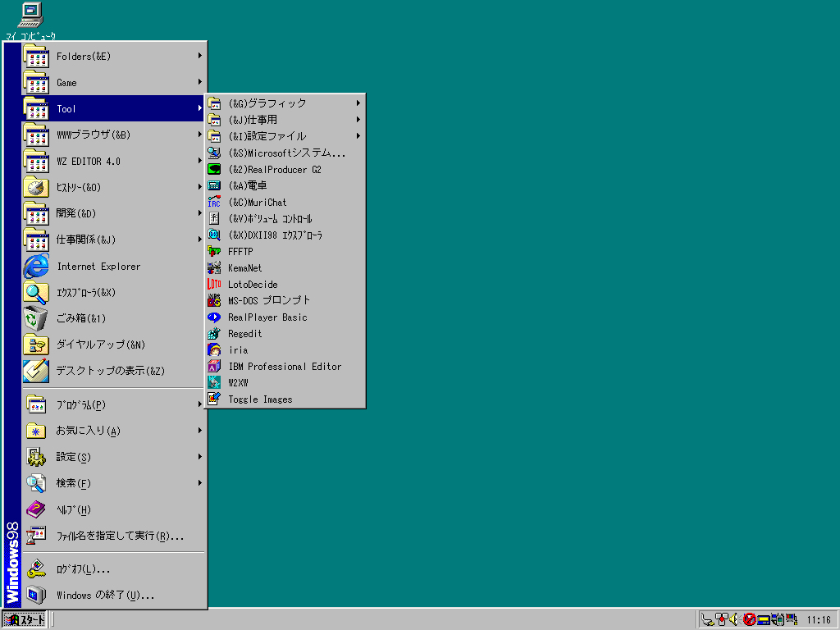Launch iria from its character icon
The height and width of the screenshot is (630, 840).
[x=214, y=349]
